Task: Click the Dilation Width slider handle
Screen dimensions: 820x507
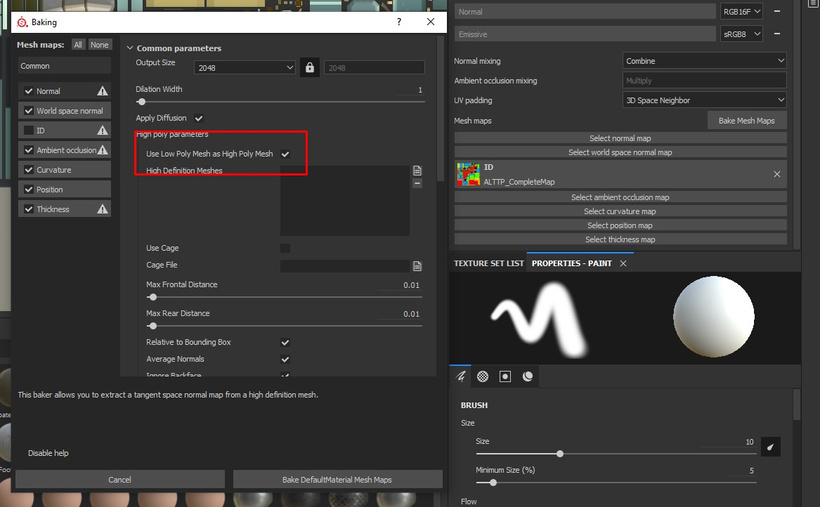Action: tap(141, 101)
